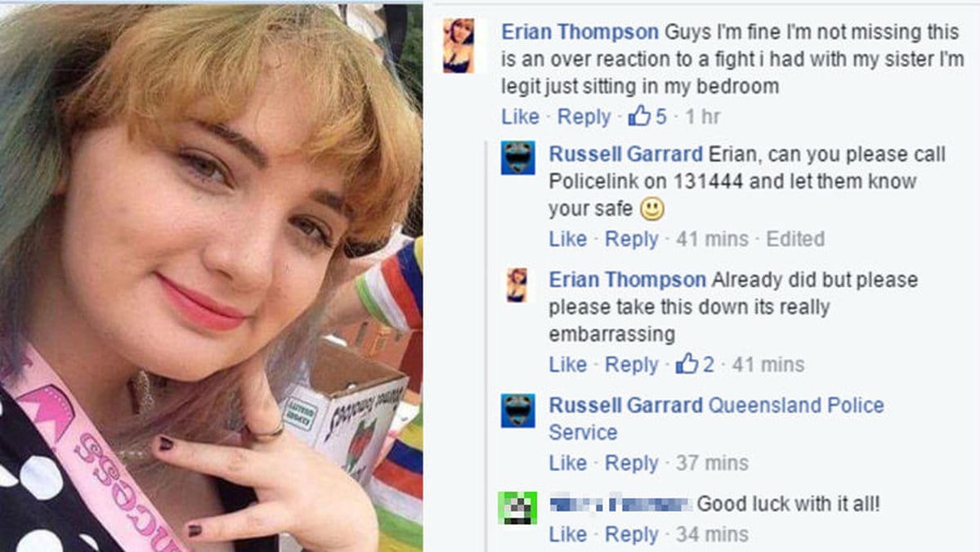Like Erian's 'Already did' reply

click(x=567, y=365)
